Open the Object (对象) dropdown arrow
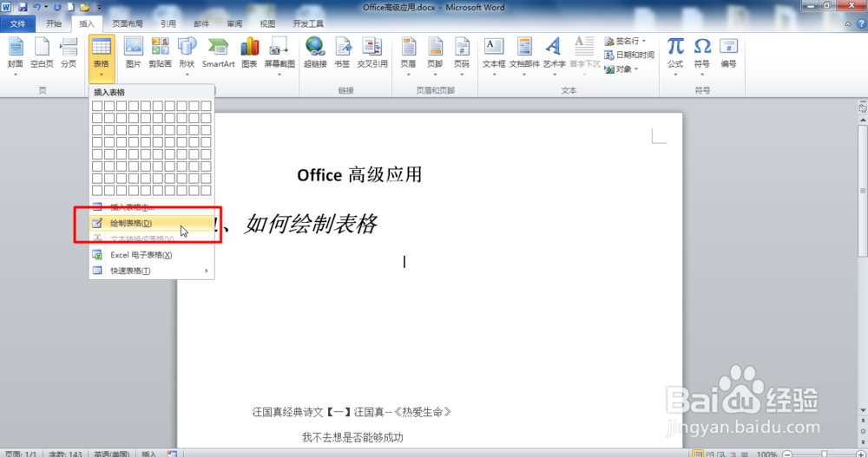 click(636, 69)
